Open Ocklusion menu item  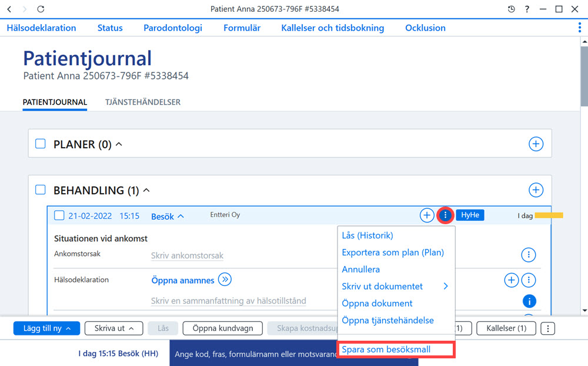[425, 28]
